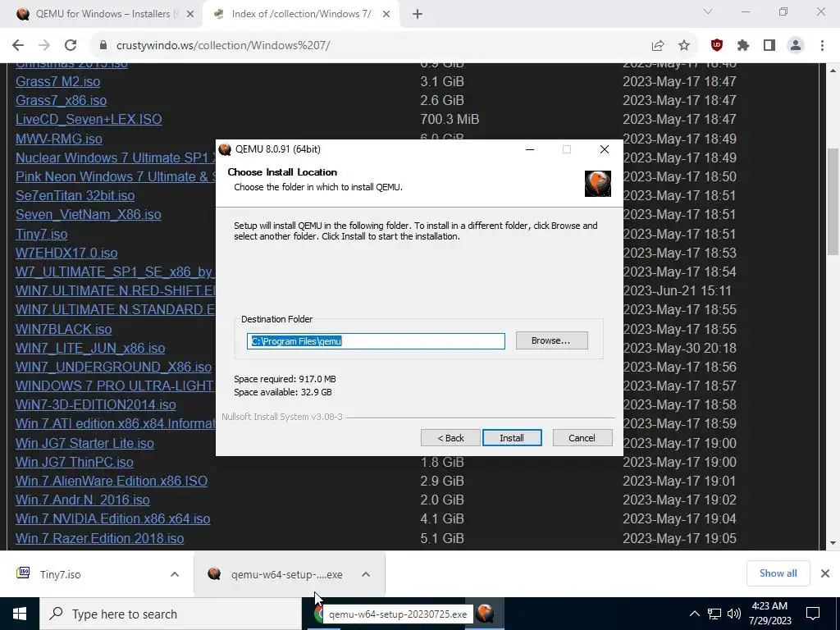Switch to Index of /collection/Windows 7 tab
The width and height of the screenshot is (840, 630).
[x=300, y=15]
